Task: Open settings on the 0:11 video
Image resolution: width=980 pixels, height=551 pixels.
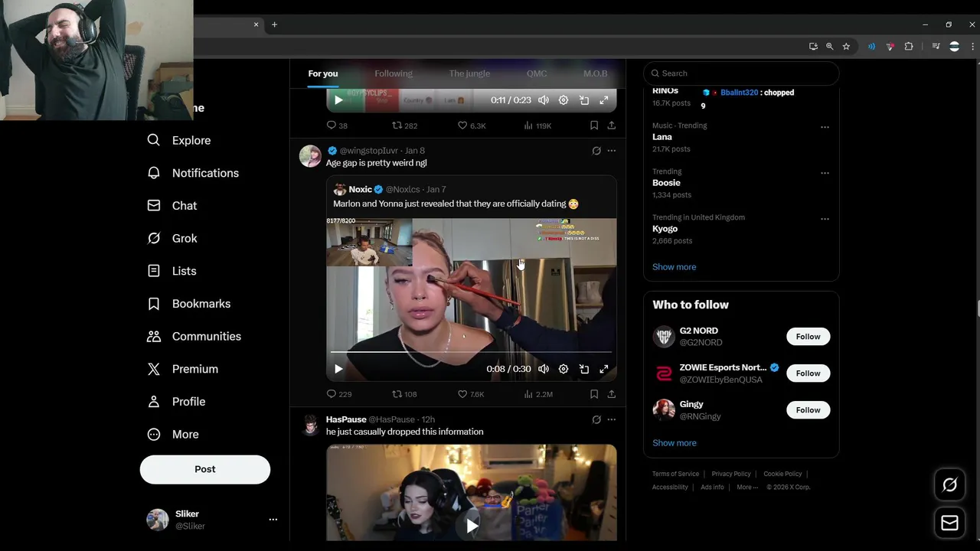Action: pyautogui.click(x=563, y=100)
